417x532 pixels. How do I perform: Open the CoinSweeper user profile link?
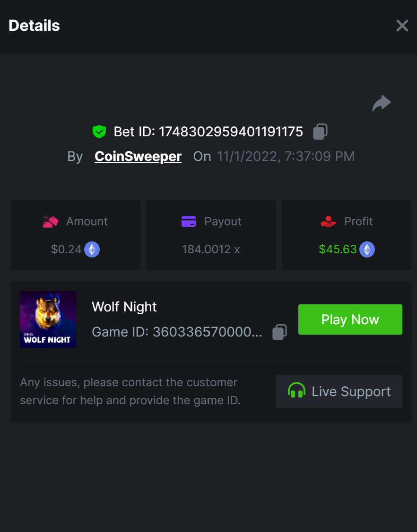pyautogui.click(x=138, y=156)
